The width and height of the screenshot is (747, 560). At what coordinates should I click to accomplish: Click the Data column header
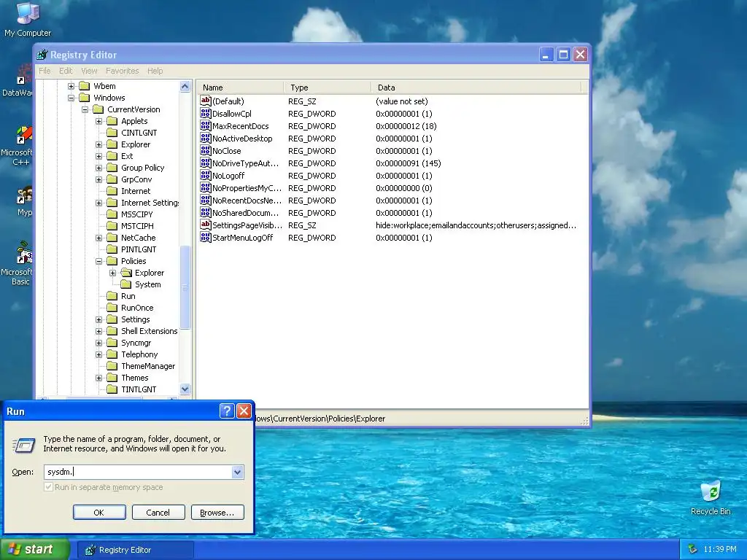pos(476,87)
